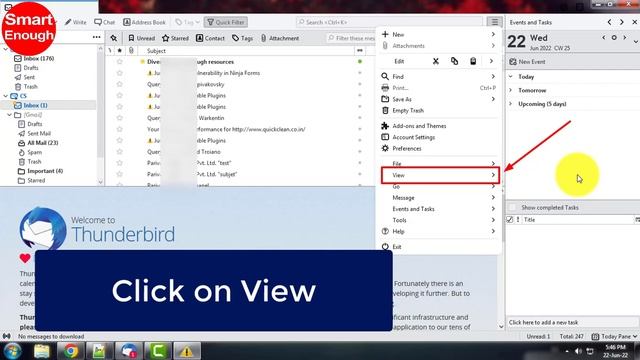Toggle the Unread quick filter

pos(142,38)
